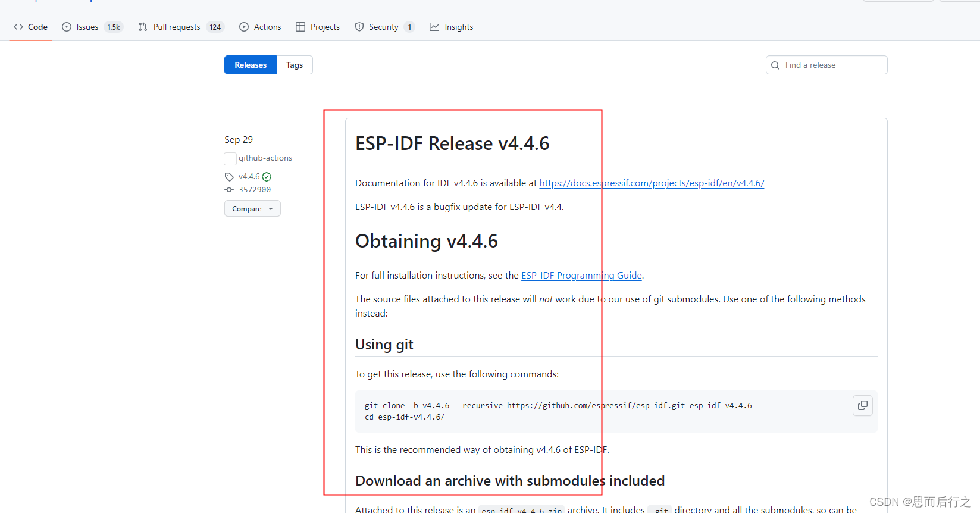
Task: Click the search magnifier icon
Action: 775,65
